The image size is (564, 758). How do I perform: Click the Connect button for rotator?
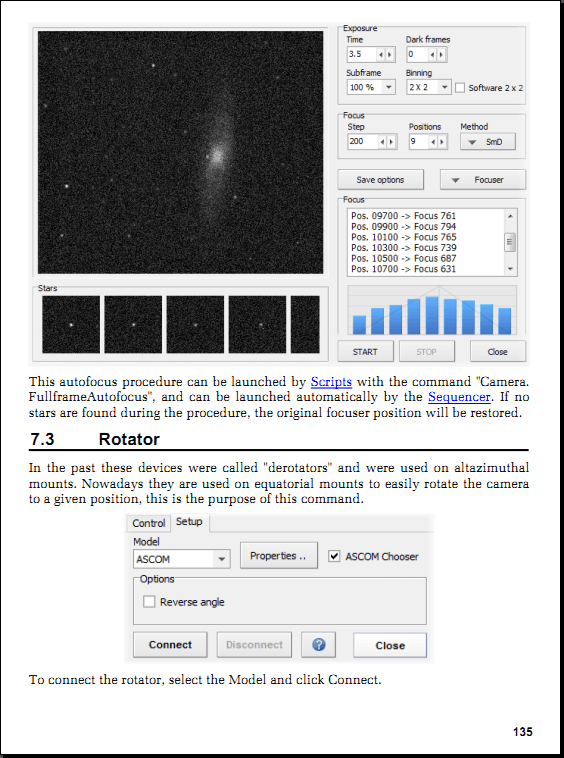tap(170, 644)
